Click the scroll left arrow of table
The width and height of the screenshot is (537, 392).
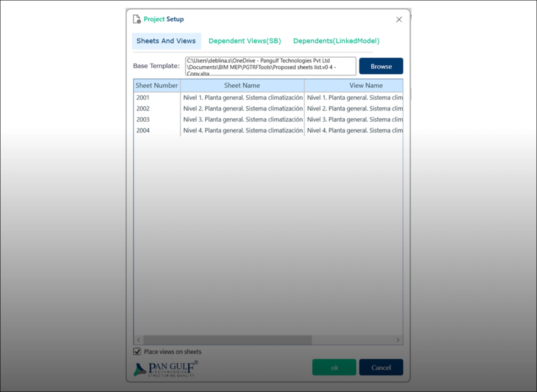pos(139,340)
